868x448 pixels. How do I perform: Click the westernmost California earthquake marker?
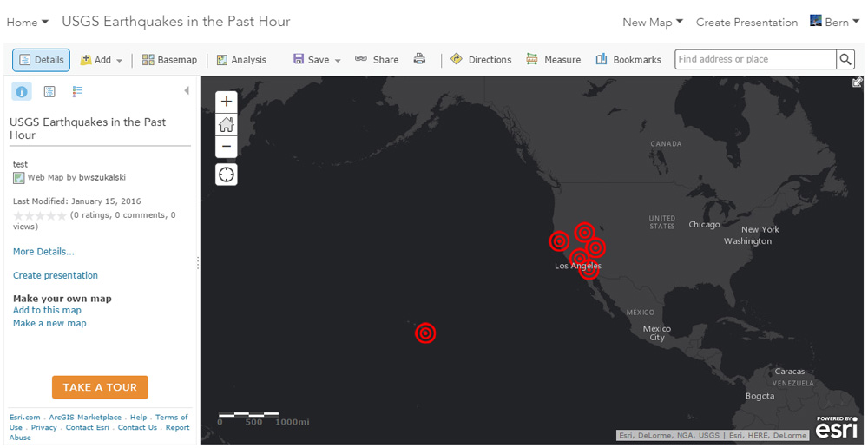(559, 241)
